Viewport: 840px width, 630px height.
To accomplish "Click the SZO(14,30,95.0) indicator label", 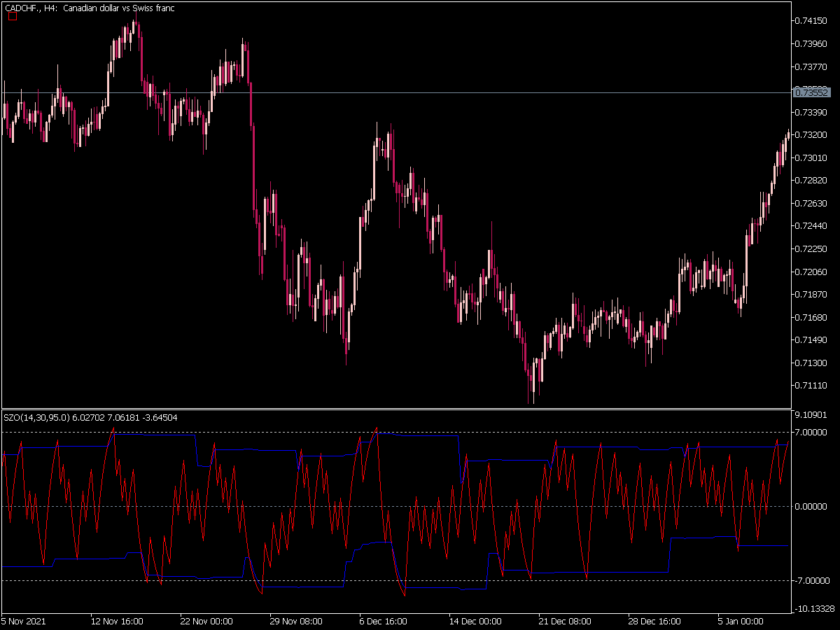I will click(x=90, y=418).
